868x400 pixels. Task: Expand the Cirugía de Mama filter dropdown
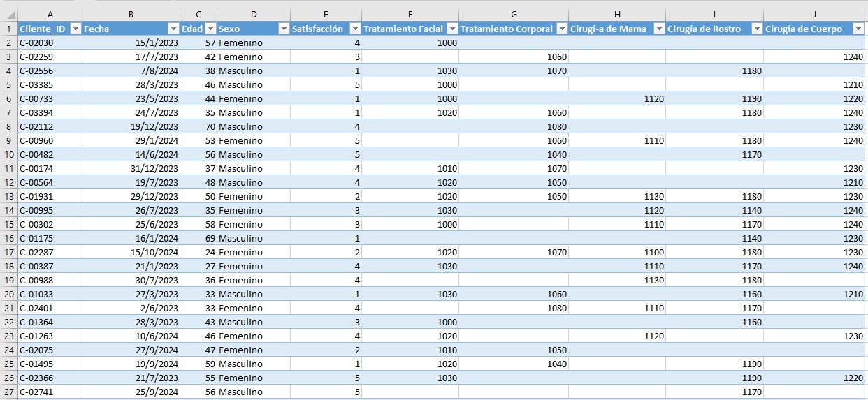click(x=659, y=29)
